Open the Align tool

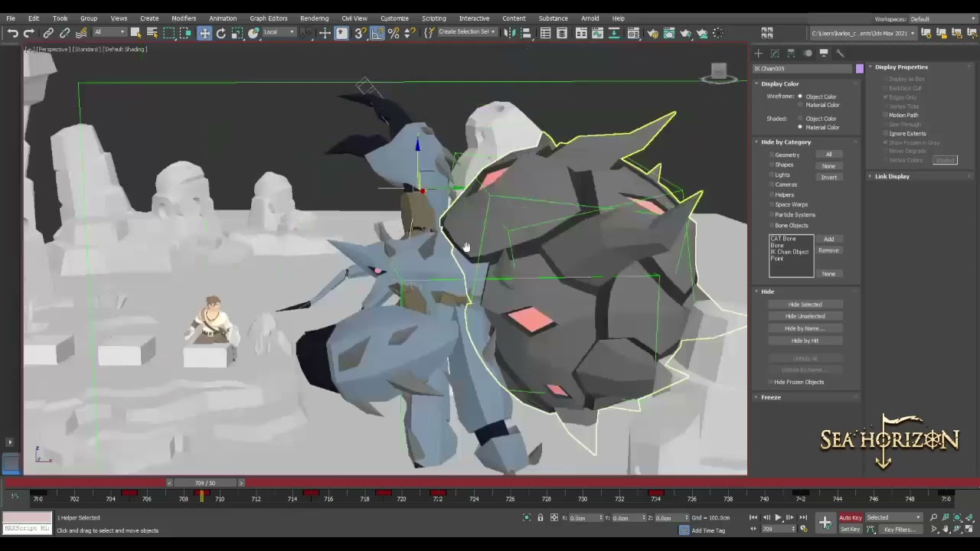pos(526,33)
